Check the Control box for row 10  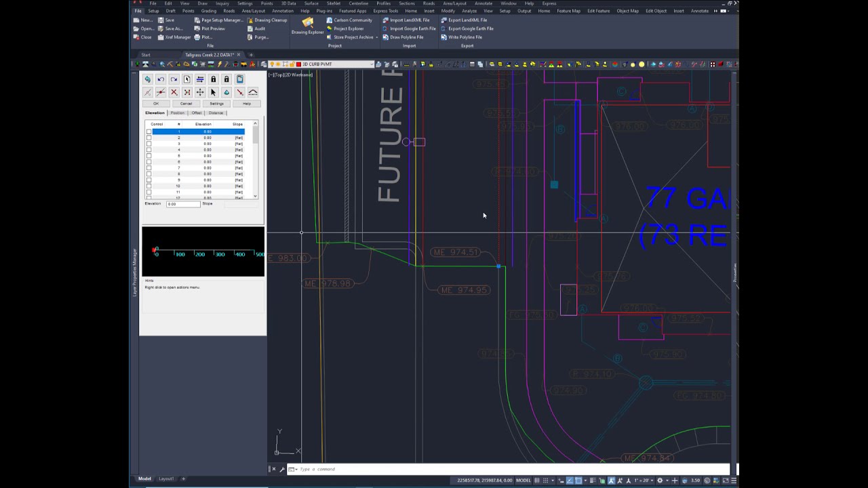point(149,186)
